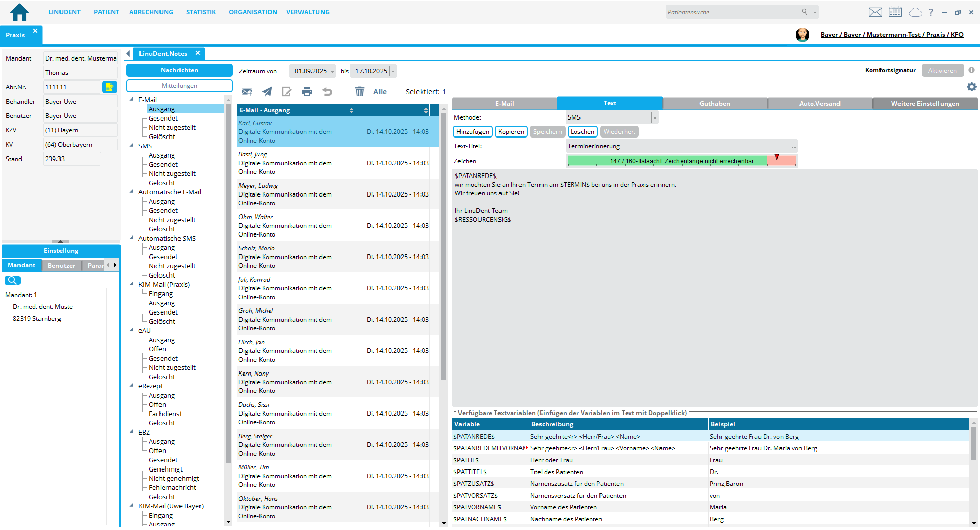Screen dimensions: 980x530
Task: Click the Löschen button
Action: click(x=582, y=132)
